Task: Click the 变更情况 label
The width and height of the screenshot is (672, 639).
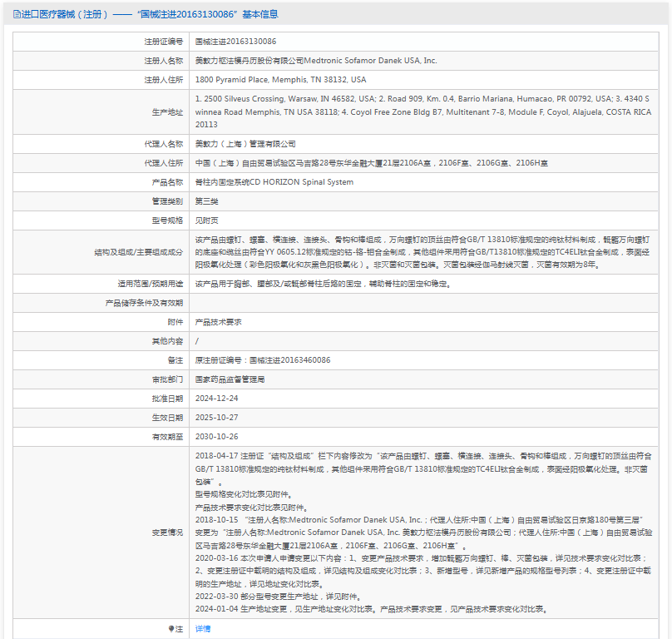Action: 167,532
